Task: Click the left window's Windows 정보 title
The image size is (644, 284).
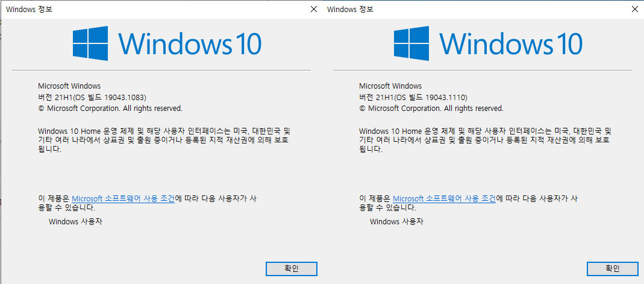Action: click(x=30, y=10)
